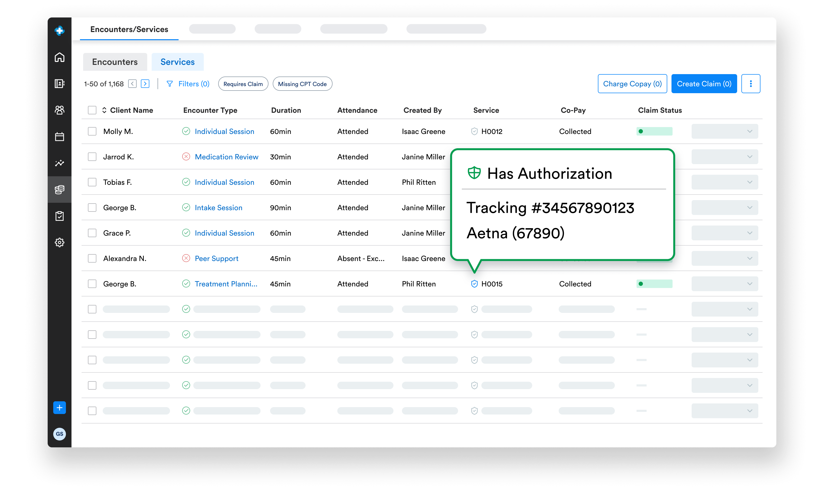The image size is (824, 504).
Task: Click the green check icon beside Intake Session
Action: click(x=186, y=207)
